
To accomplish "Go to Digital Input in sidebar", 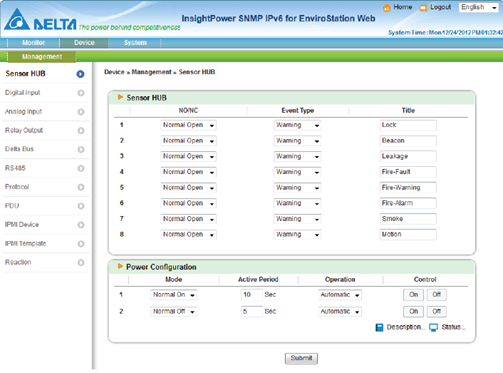I will (23, 93).
